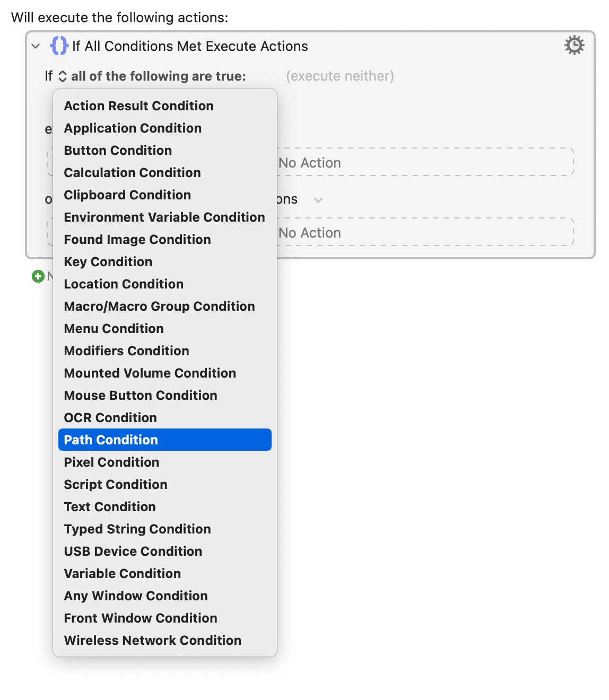Choose Front Window Condition
Viewport: 609px width, 700px height.
(141, 618)
